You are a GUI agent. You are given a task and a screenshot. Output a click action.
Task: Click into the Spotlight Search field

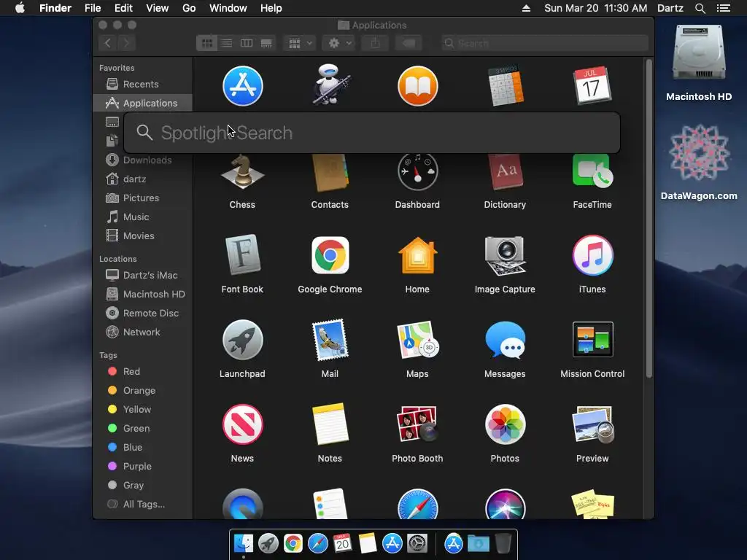click(x=371, y=133)
